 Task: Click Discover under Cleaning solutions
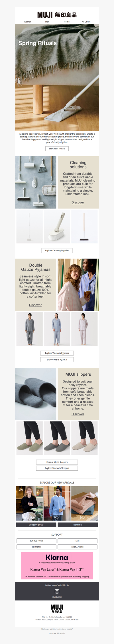point(78,202)
